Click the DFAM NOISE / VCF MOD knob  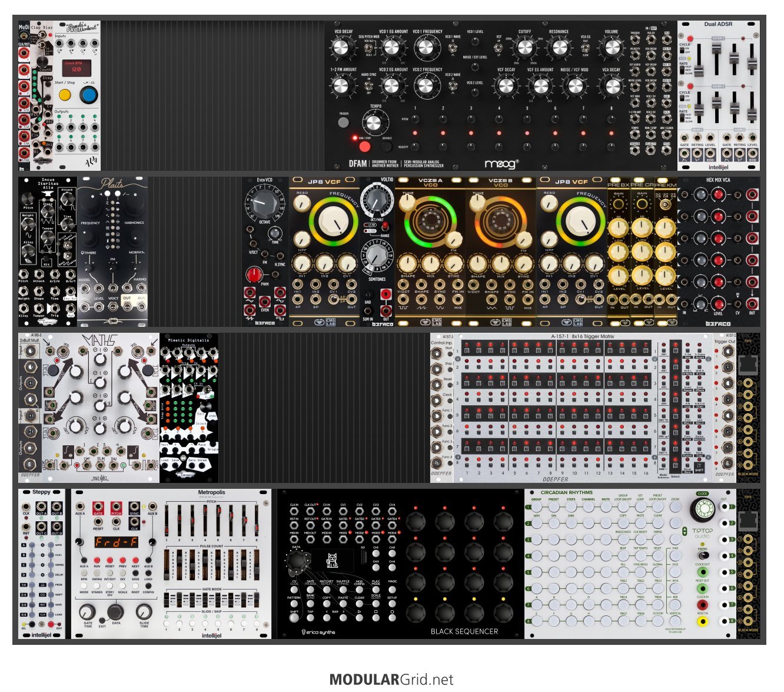click(574, 87)
